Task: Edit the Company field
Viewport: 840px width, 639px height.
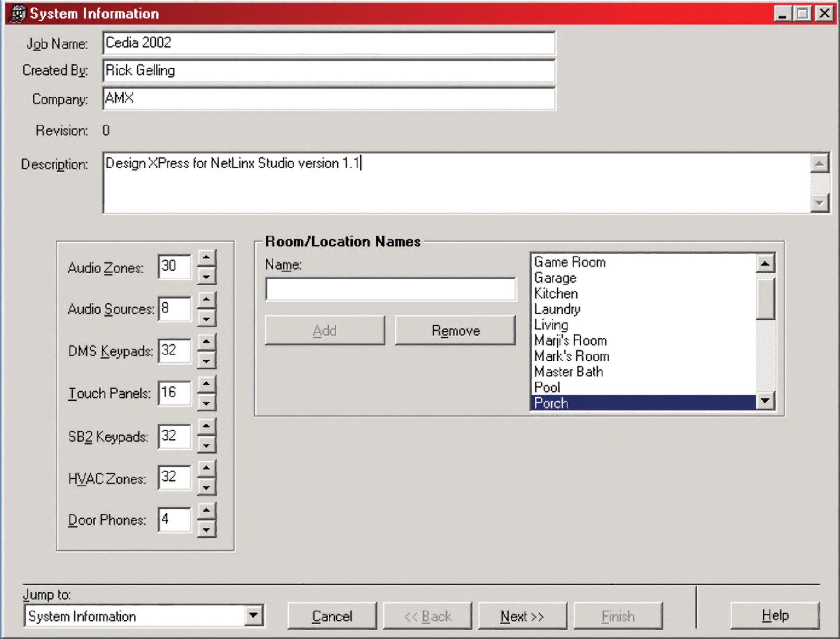Action: 329,98
